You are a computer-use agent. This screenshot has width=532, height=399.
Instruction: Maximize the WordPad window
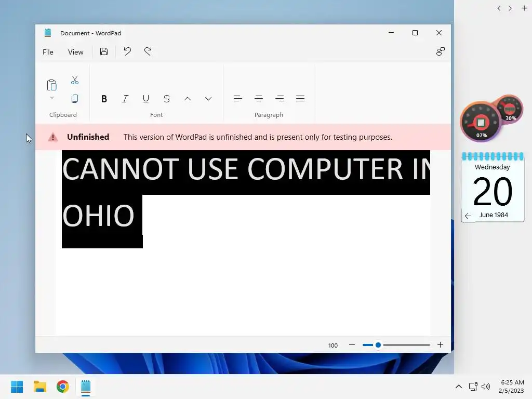415,33
